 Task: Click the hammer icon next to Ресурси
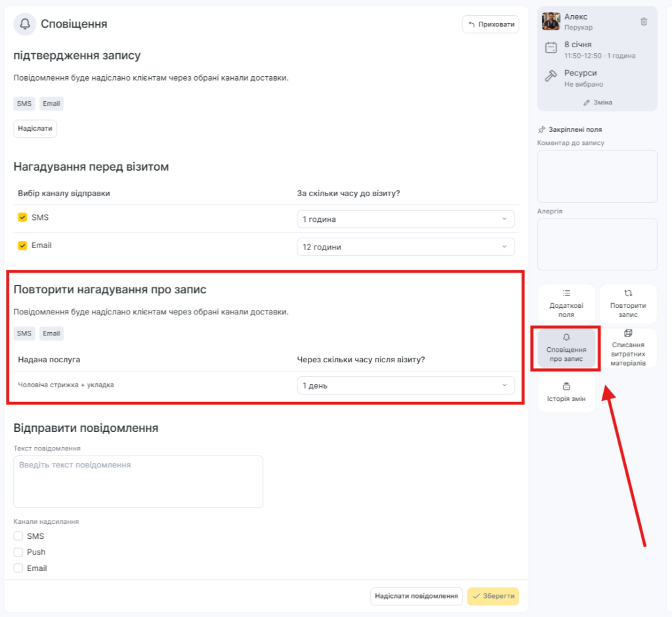(x=551, y=76)
